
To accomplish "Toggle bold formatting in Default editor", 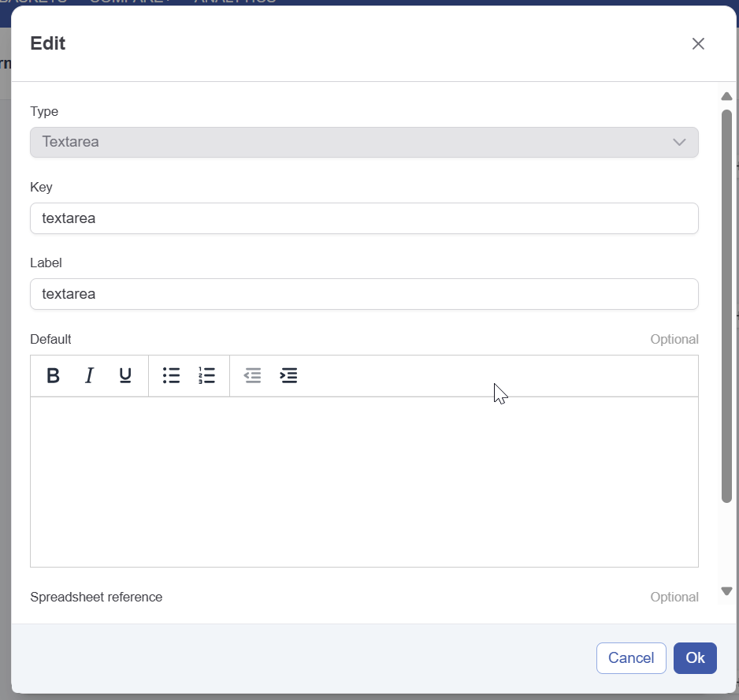I will click(53, 376).
